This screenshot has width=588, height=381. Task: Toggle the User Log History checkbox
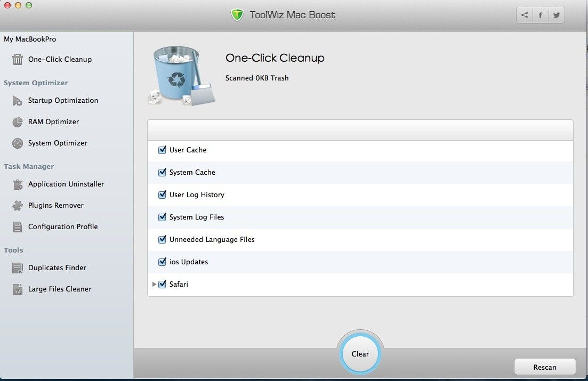[x=163, y=194]
